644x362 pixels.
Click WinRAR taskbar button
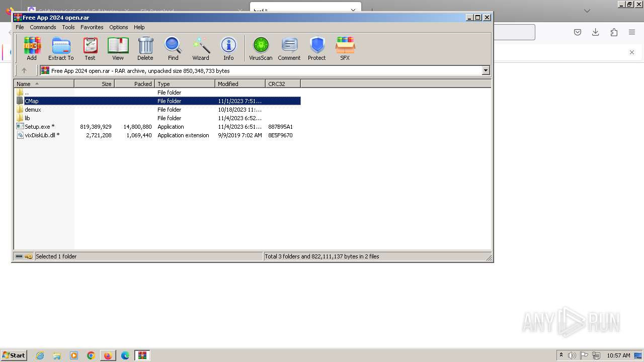(x=142, y=355)
